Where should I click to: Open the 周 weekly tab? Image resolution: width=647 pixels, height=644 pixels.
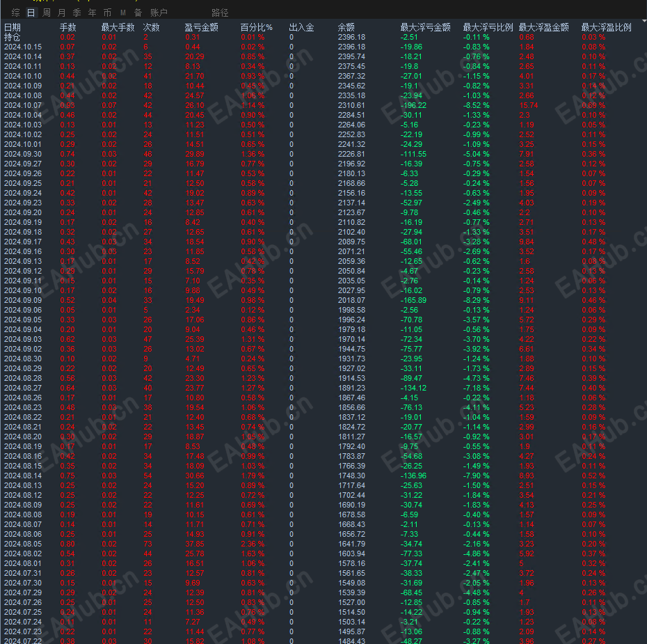pos(46,13)
